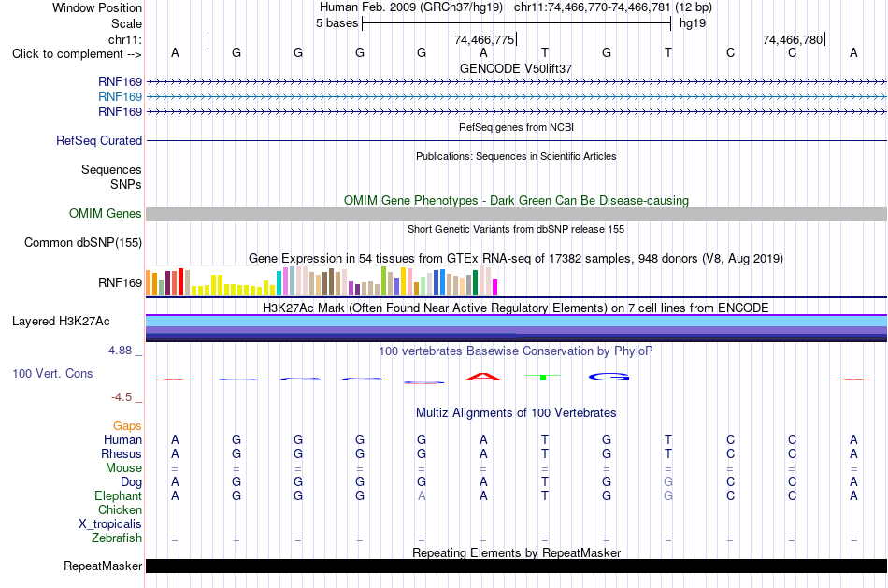Open the Layered H3K27Ac track settings
Screen dimensions: 888x588
61,322
